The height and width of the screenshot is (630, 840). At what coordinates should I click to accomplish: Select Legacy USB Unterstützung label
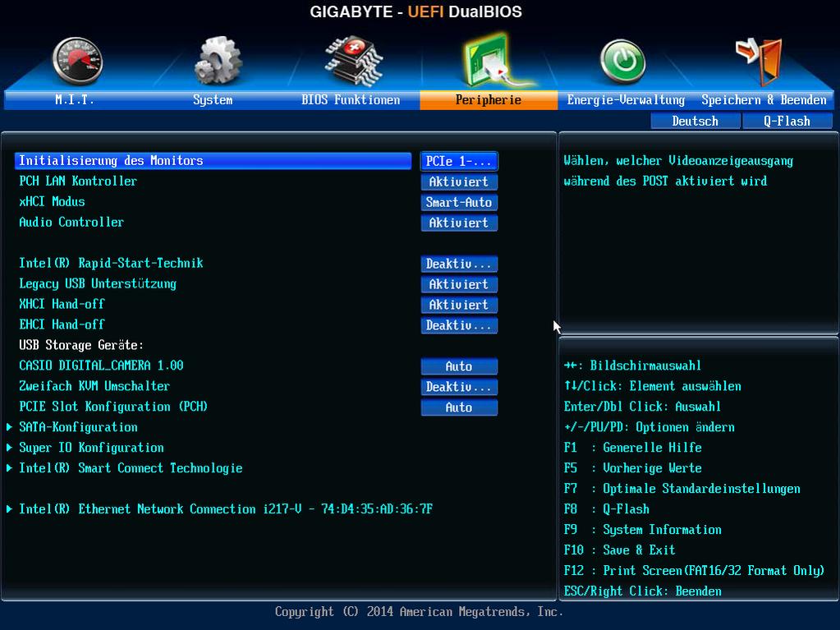[x=98, y=283]
